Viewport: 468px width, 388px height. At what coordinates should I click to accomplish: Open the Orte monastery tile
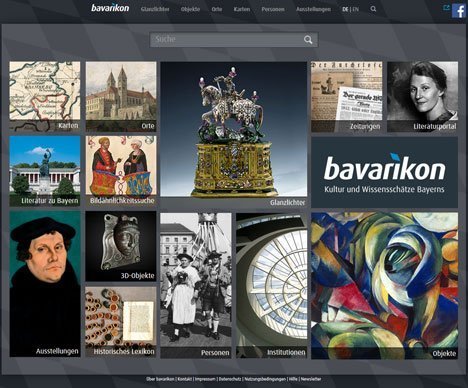click(121, 96)
